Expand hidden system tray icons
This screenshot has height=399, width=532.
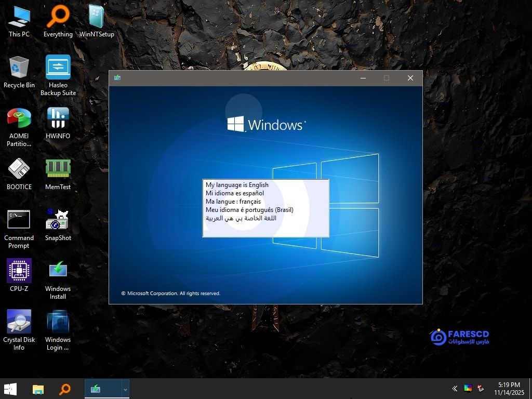(455, 388)
